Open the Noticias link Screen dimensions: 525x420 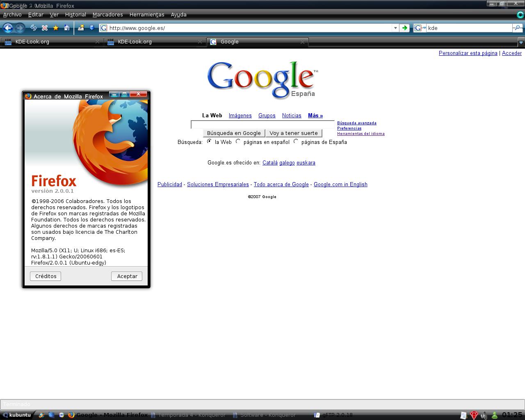click(x=292, y=116)
